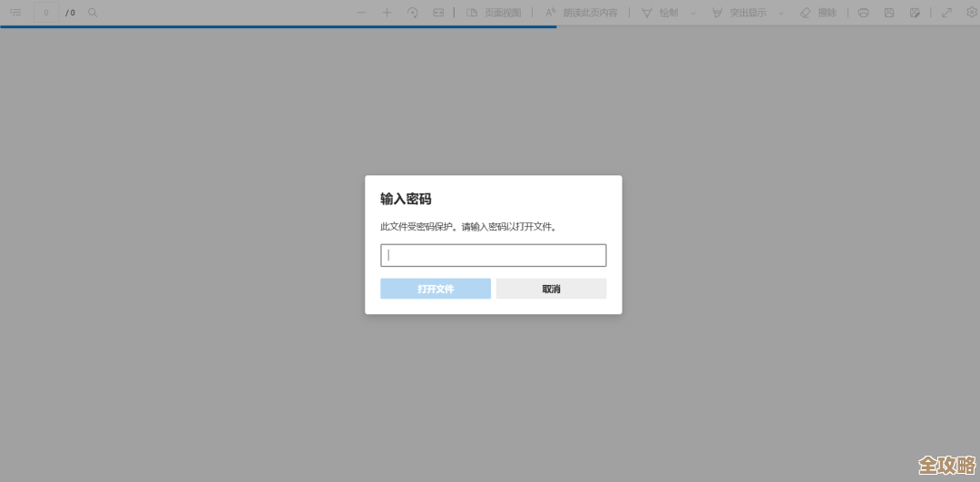This screenshot has height=482, width=980.
Task: Click the "/ 0" page count text
Action: (x=70, y=13)
